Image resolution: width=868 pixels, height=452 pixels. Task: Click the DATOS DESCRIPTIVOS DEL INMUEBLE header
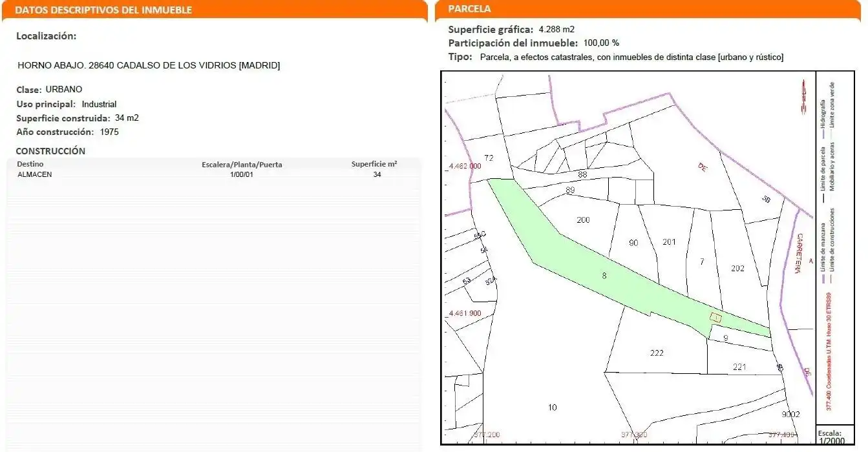pyautogui.click(x=103, y=10)
